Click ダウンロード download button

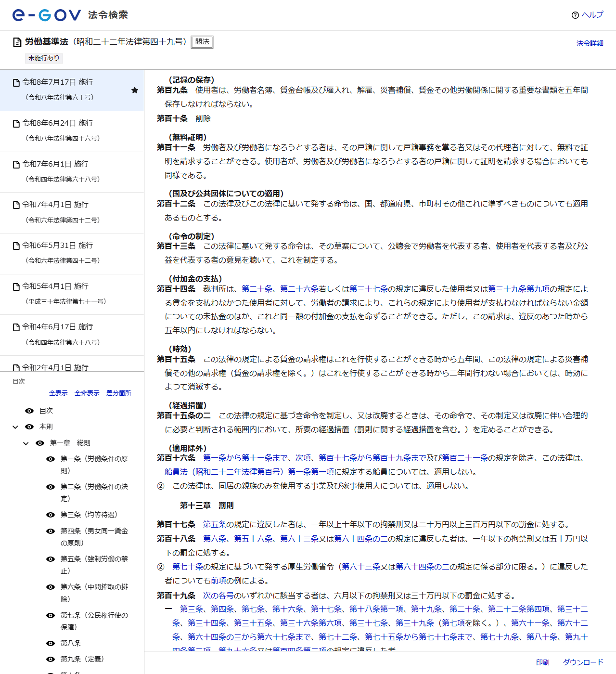click(x=583, y=662)
